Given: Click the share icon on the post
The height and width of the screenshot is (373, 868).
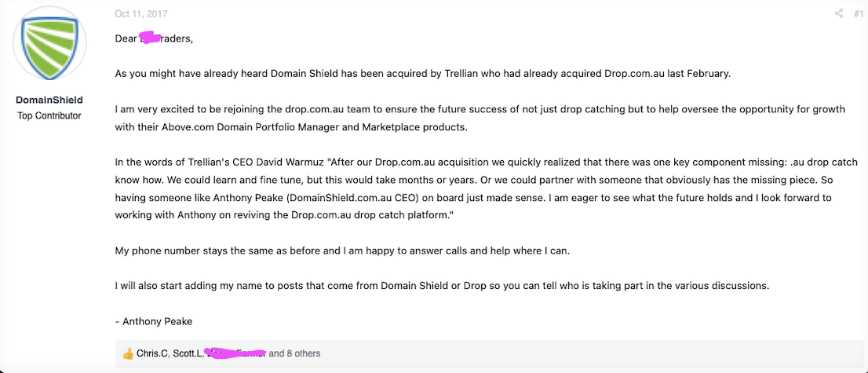Looking at the screenshot, I should click(839, 13).
